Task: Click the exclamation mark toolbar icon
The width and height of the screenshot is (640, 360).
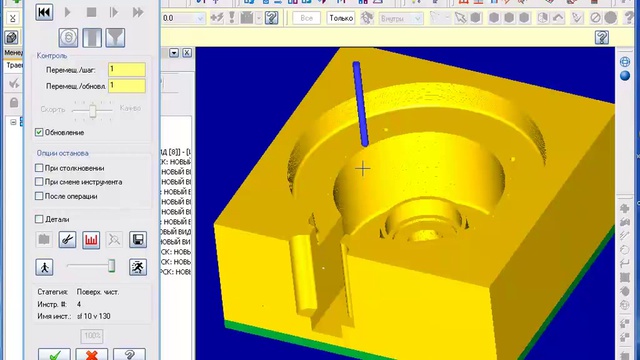Action: tap(232, 18)
